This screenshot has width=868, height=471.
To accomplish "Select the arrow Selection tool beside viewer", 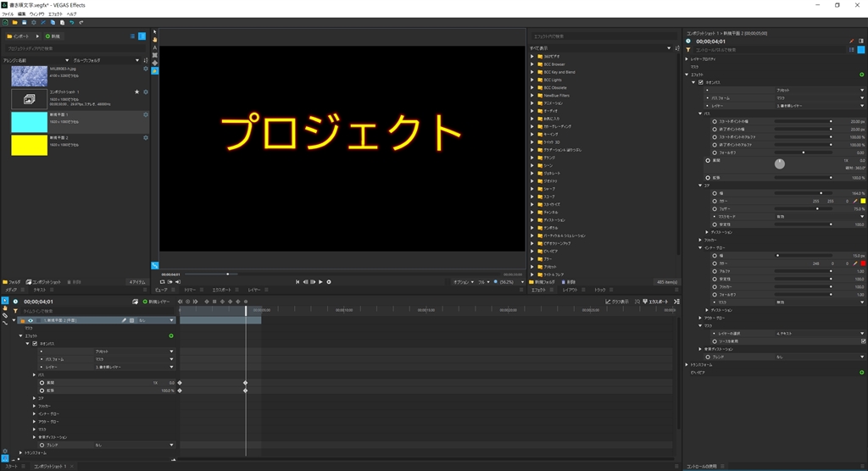I will (154, 32).
